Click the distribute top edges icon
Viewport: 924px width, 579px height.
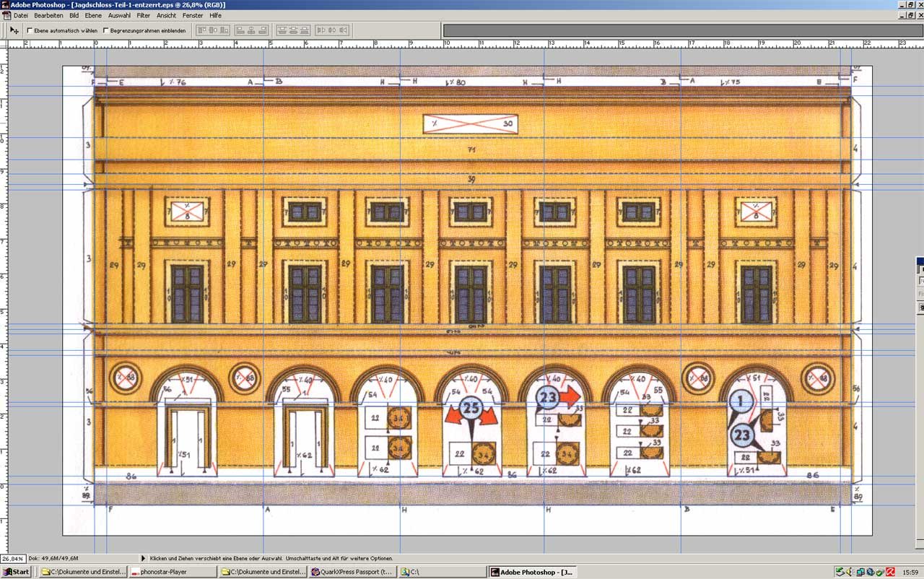[x=282, y=30]
